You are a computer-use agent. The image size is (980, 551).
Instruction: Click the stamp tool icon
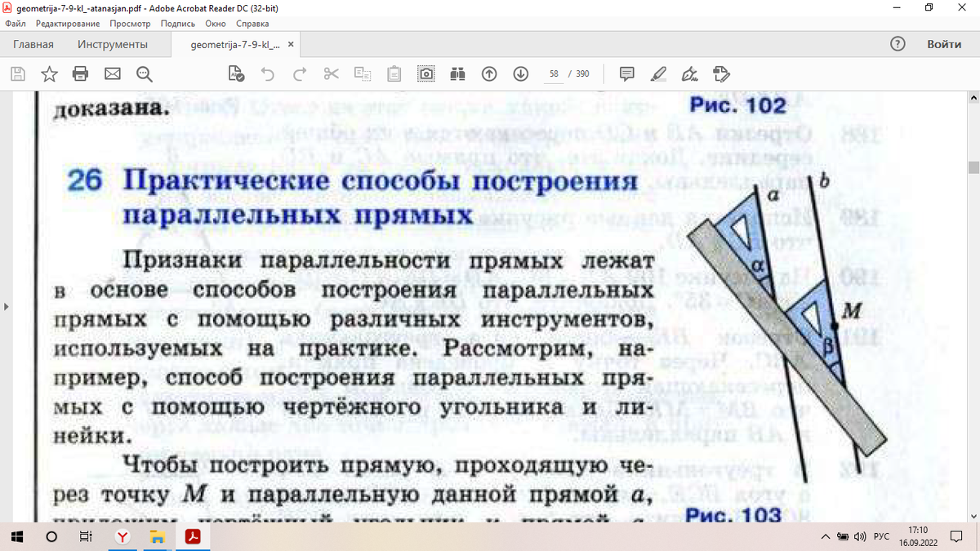pos(721,74)
